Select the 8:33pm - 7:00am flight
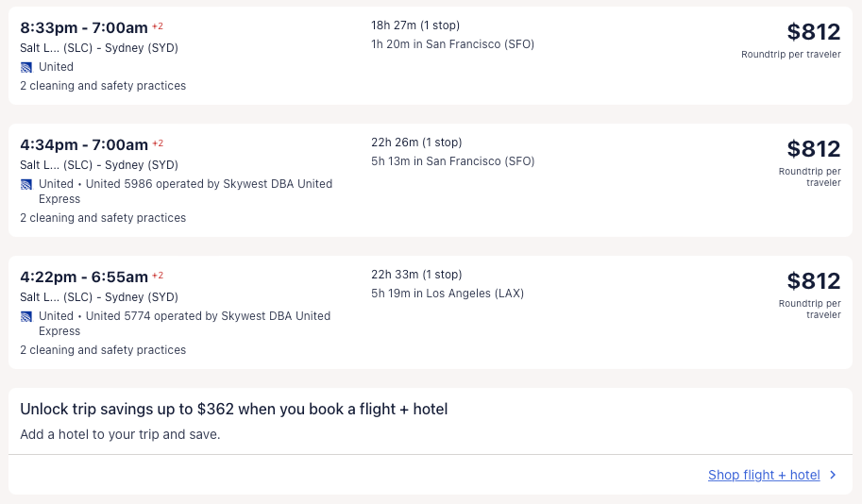 85,27
